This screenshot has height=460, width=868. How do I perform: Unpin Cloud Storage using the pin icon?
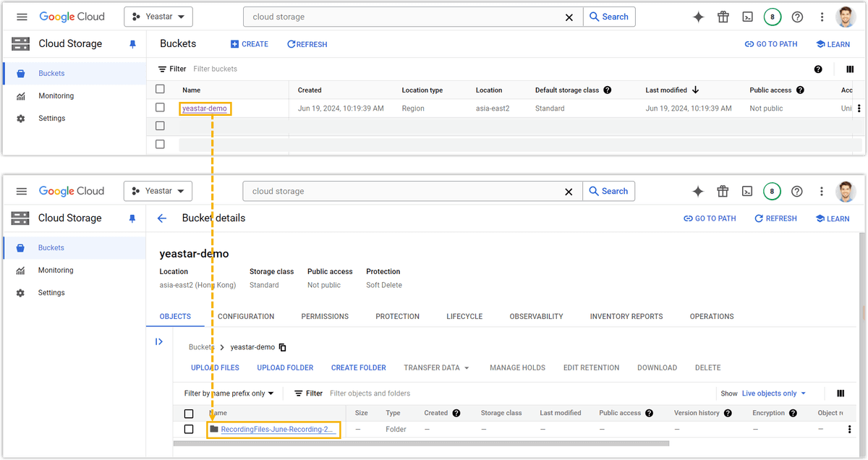132,43
